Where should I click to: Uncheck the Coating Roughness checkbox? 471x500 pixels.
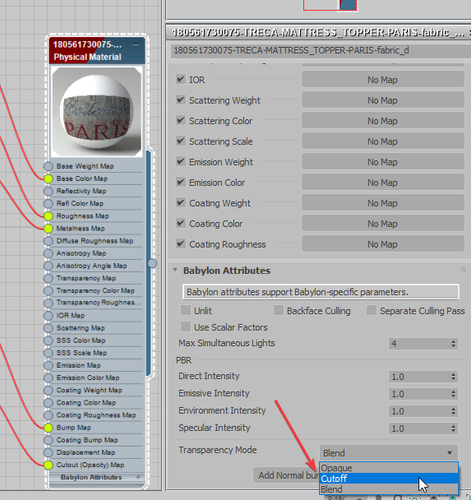181,244
